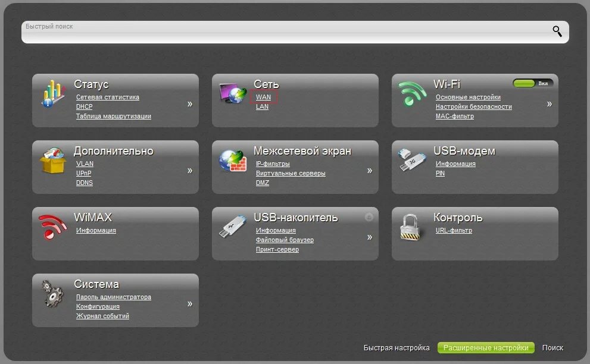Click the Межсетевой экран heading
Image resolution: width=590 pixels, height=364 pixels.
click(x=302, y=151)
